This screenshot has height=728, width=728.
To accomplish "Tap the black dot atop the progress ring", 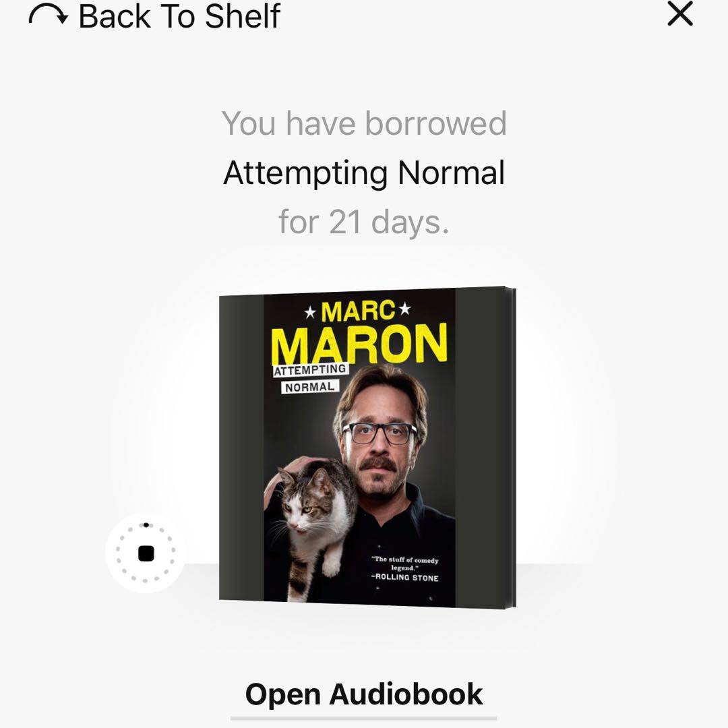I will [x=146, y=525].
